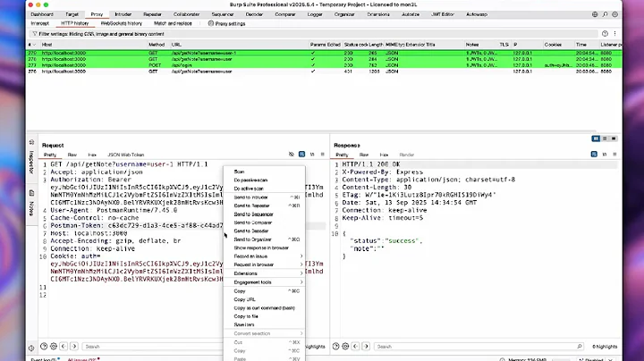The height and width of the screenshot is (361, 644).
Task: Open the Inspector side panel
Action: coord(31,158)
